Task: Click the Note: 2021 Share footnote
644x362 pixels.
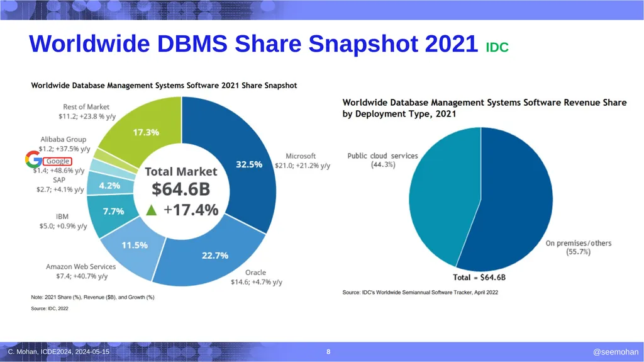Action: pyautogui.click(x=93, y=297)
